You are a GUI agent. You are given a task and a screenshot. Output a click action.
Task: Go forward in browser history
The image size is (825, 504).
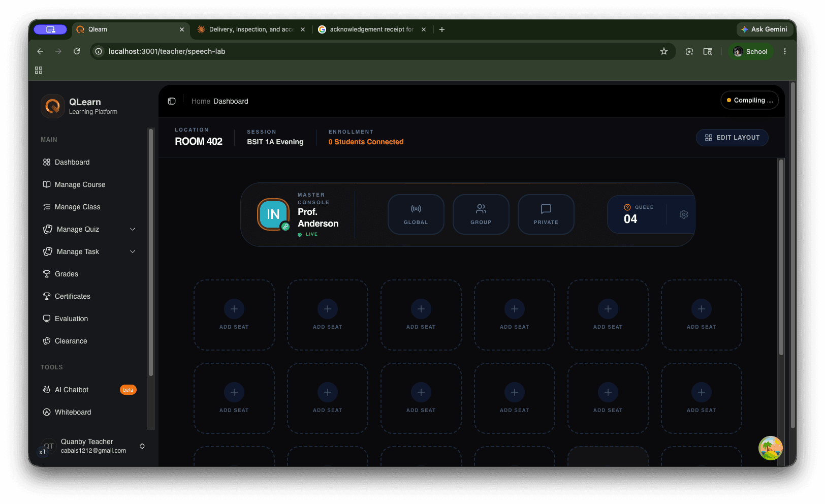(58, 51)
